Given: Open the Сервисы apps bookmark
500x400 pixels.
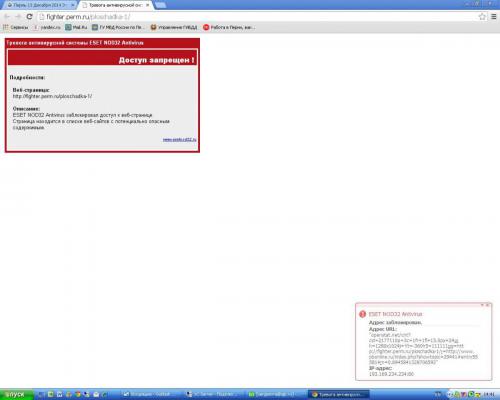Looking at the screenshot, I should click(x=16, y=27).
